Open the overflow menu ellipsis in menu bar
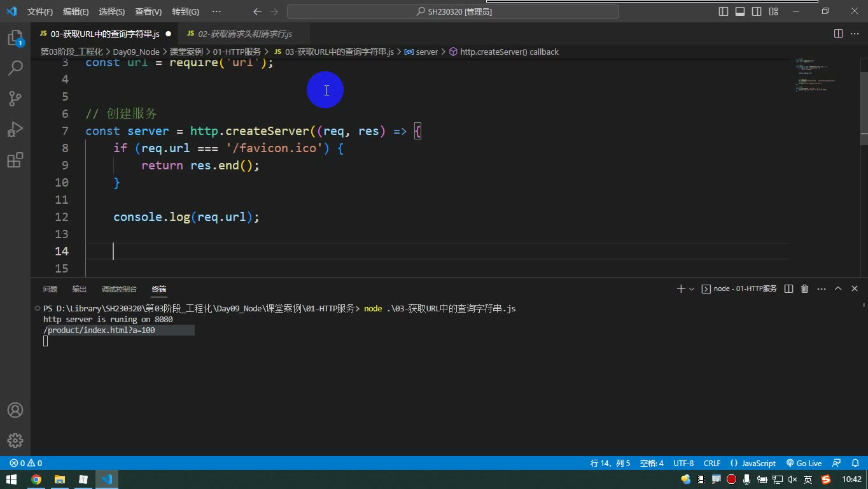 [x=216, y=11]
